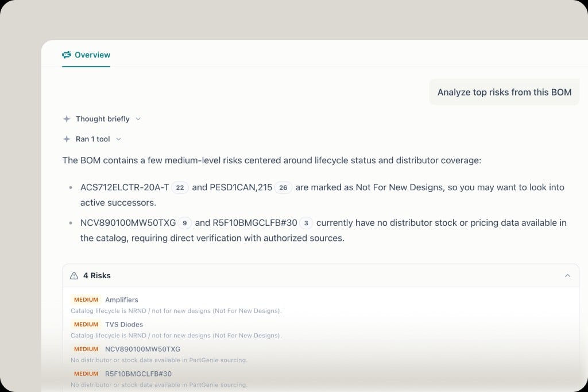This screenshot has height=392, width=588.
Task: Click MEDIUM badge beside NCV890100MW50TXG risk
Action: tap(86, 349)
